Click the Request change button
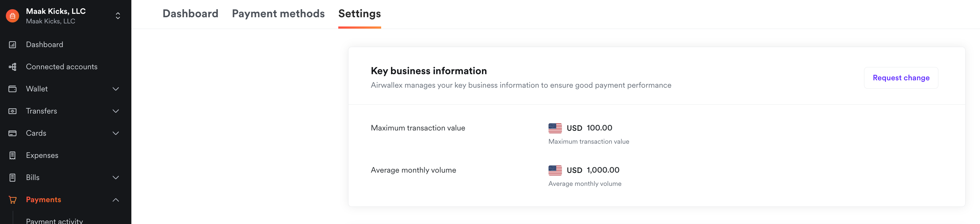This screenshot has width=980, height=224. tap(900, 78)
